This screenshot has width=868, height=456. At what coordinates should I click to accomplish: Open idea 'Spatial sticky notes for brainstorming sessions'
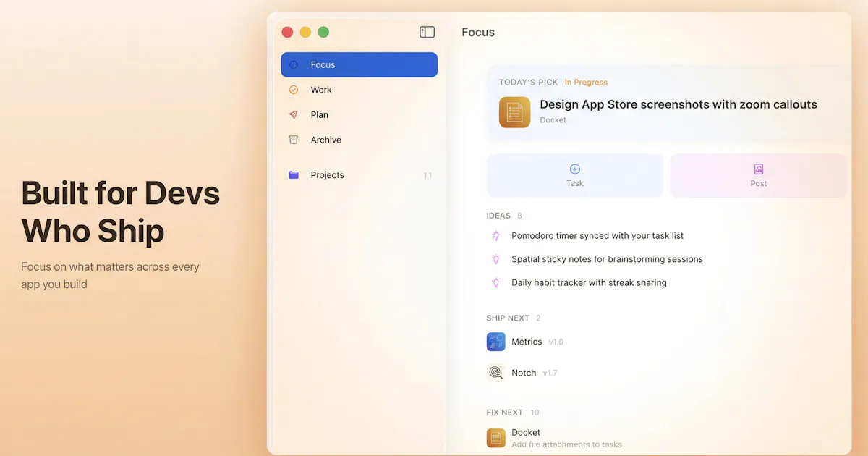pyautogui.click(x=607, y=259)
